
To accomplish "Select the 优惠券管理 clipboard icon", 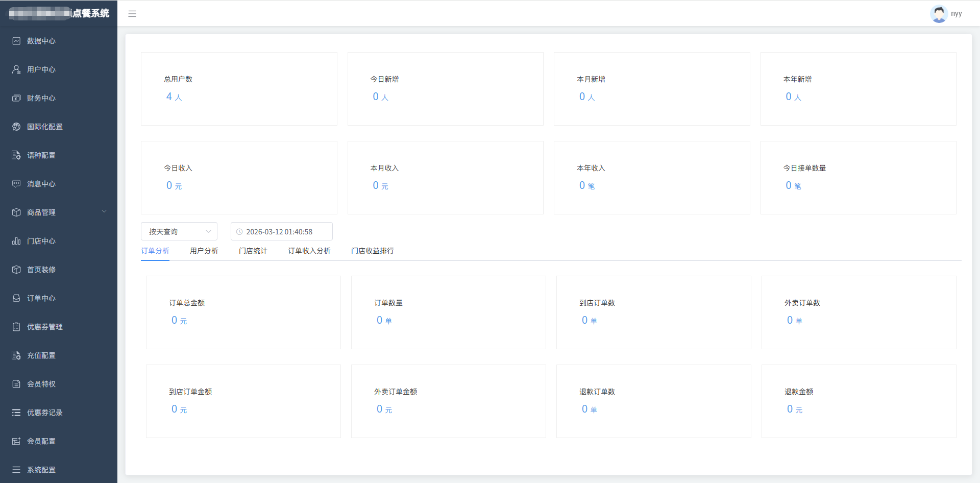I will tap(16, 327).
